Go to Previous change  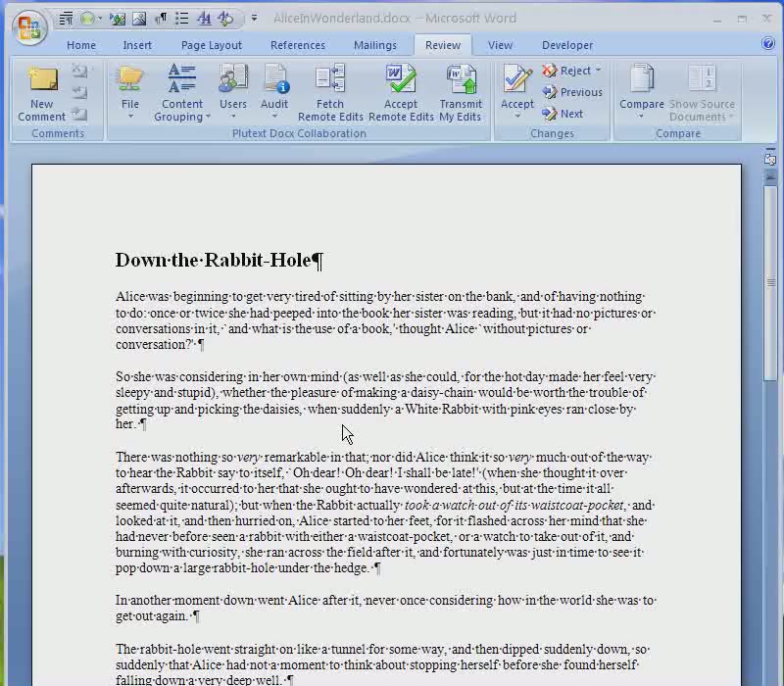pos(572,92)
